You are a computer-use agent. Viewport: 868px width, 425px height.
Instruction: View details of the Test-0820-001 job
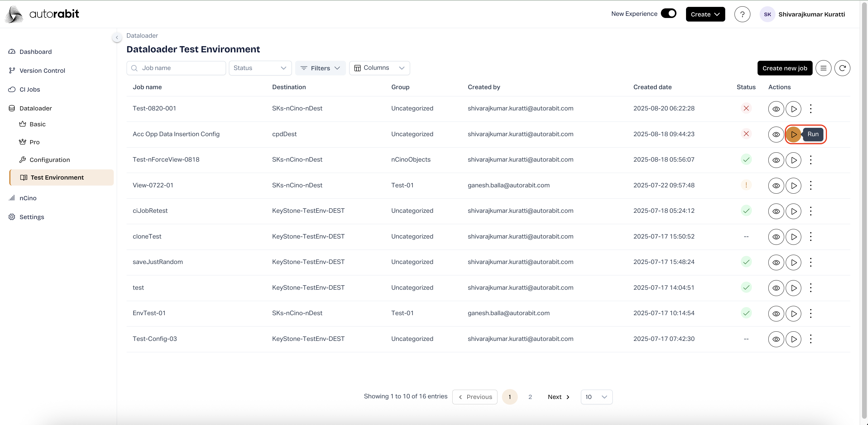(x=776, y=109)
